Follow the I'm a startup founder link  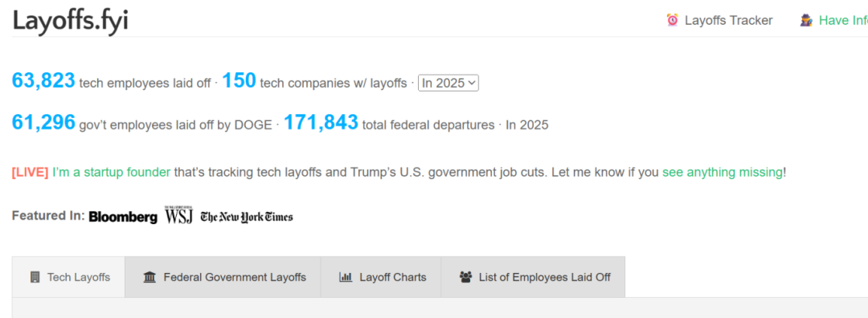click(111, 172)
